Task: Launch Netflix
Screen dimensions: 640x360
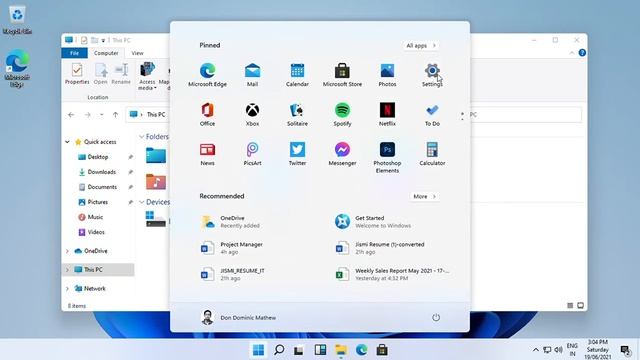Action: click(387, 114)
